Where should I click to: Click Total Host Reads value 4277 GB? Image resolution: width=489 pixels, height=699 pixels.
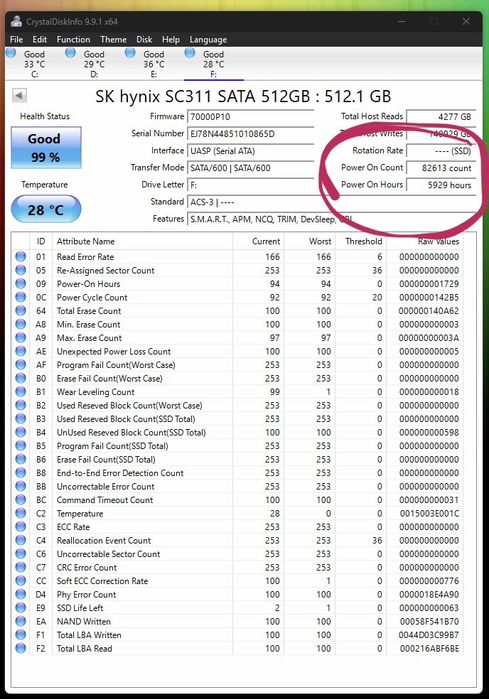[x=441, y=117]
